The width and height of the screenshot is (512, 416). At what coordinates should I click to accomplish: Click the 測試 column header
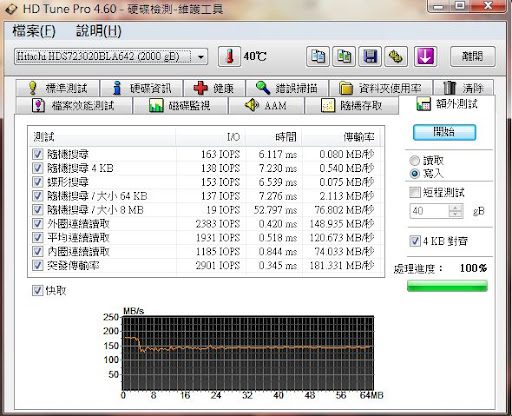point(102,137)
